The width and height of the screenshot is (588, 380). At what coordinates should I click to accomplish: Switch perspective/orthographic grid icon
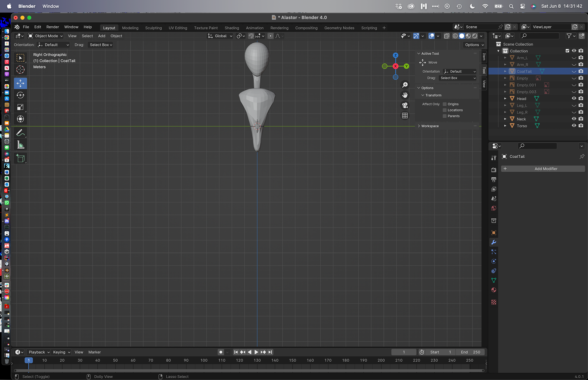(x=405, y=115)
